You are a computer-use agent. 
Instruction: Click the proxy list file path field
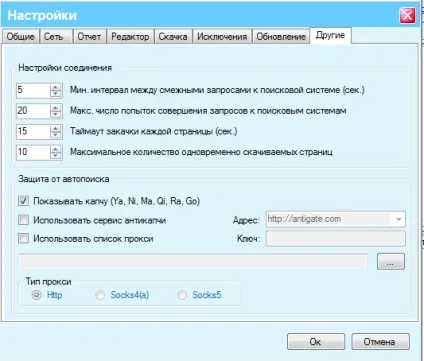193,261
